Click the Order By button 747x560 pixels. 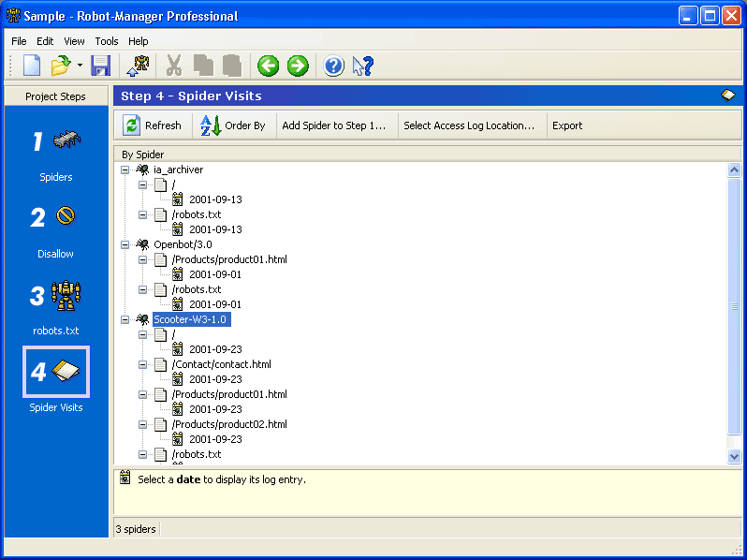(232, 125)
